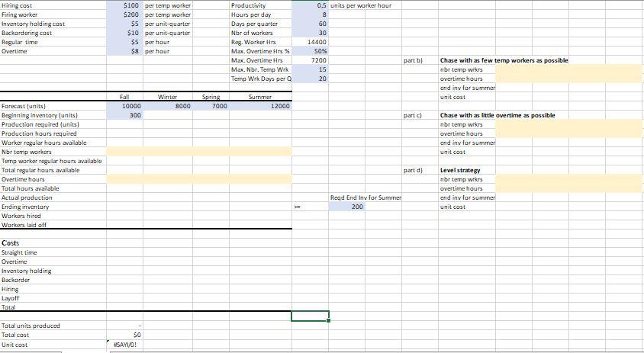The image size is (644, 353).
Task: Click the Nbr of workers value 30
Action: point(310,33)
